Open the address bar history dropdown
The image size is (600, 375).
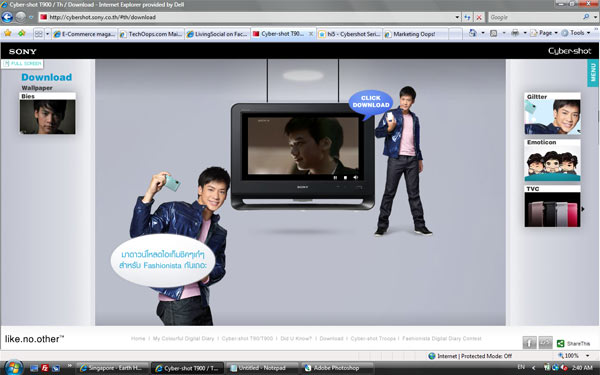(x=457, y=17)
